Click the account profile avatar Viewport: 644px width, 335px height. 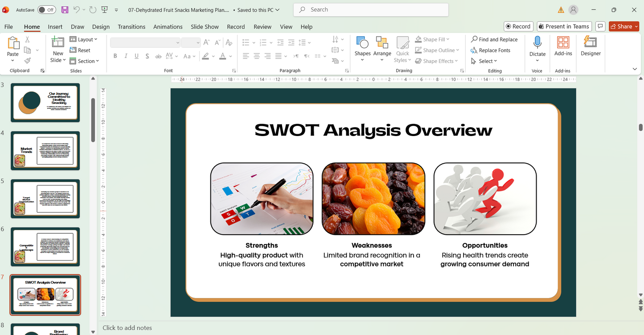click(x=574, y=10)
